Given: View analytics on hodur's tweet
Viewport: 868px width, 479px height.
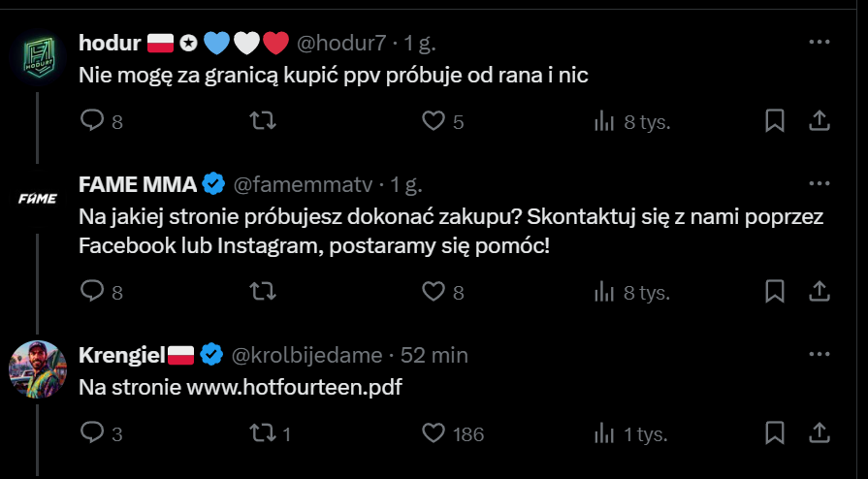Looking at the screenshot, I should (x=604, y=121).
